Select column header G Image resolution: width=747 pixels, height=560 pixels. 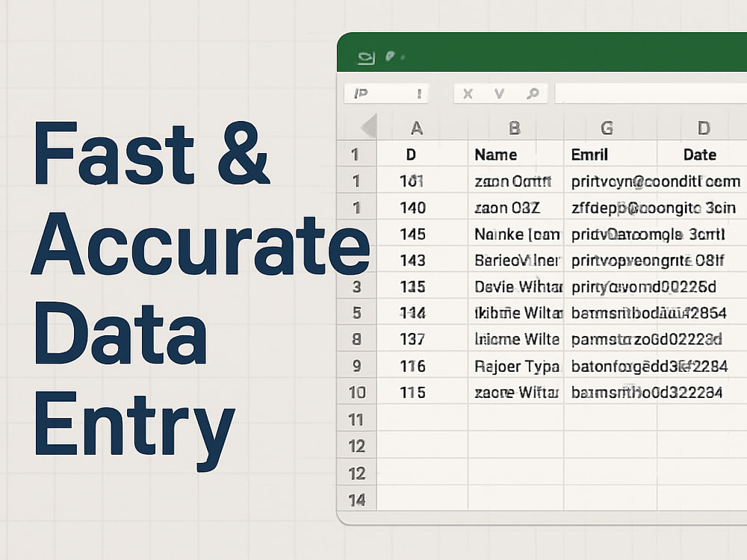[x=607, y=128]
